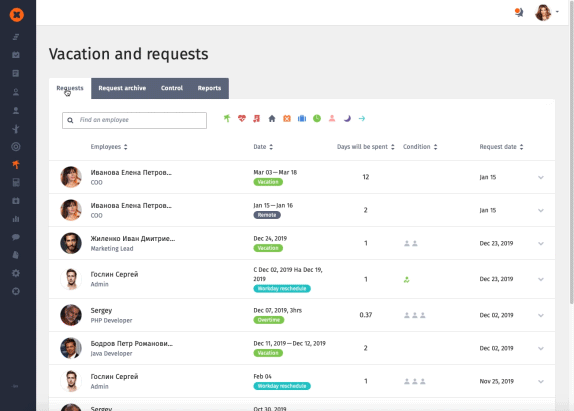Open the sidebar document page icon

16,73
